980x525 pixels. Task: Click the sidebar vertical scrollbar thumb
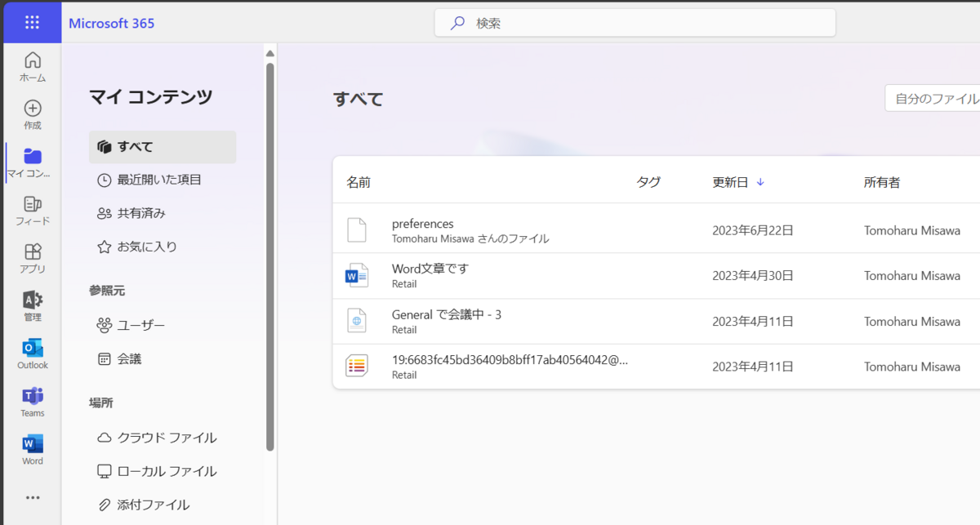pos(270,256)
